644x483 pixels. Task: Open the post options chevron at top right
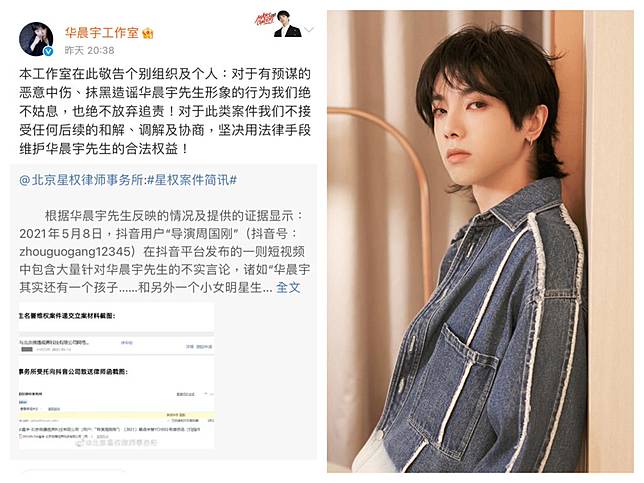click(x=309, y=29)
